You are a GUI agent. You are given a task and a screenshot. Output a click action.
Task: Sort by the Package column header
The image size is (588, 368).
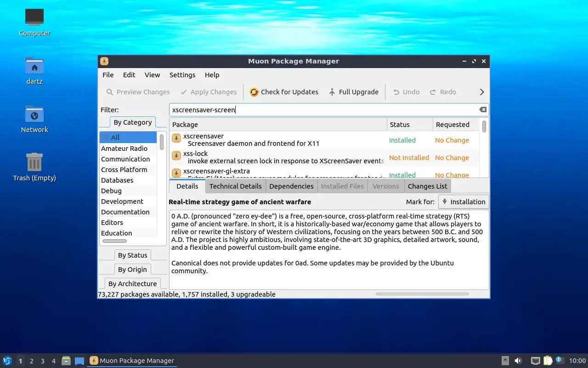click(278, 125)
